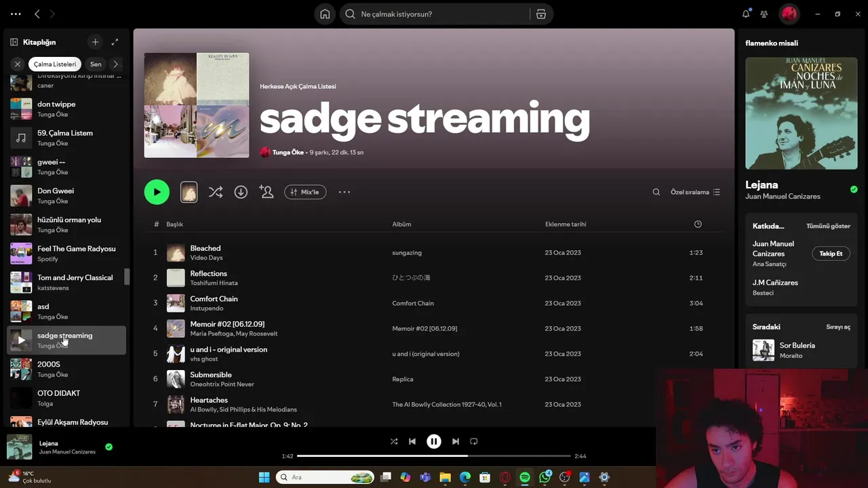Click the Mix'le button
The width and height of the screenshot is (868, 488).
(x=305, y=192)
